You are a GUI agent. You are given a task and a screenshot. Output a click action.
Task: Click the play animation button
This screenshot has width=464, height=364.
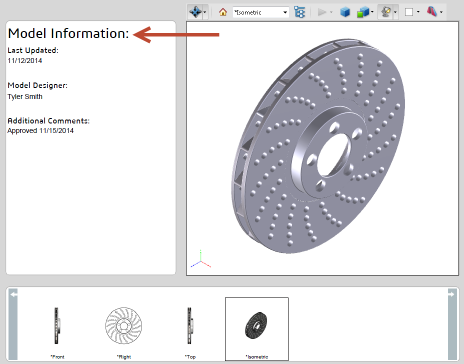(322, 12)
